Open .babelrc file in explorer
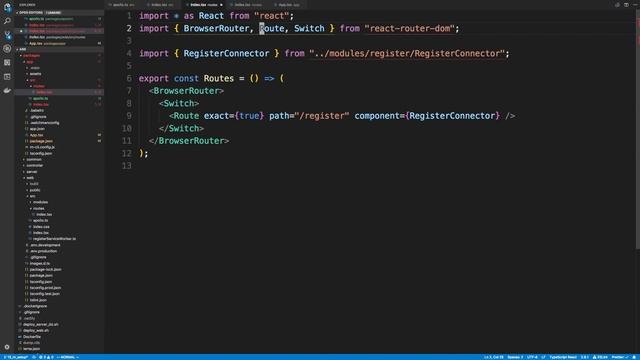Viewport: 640px width, 360px height. (37, 111)
